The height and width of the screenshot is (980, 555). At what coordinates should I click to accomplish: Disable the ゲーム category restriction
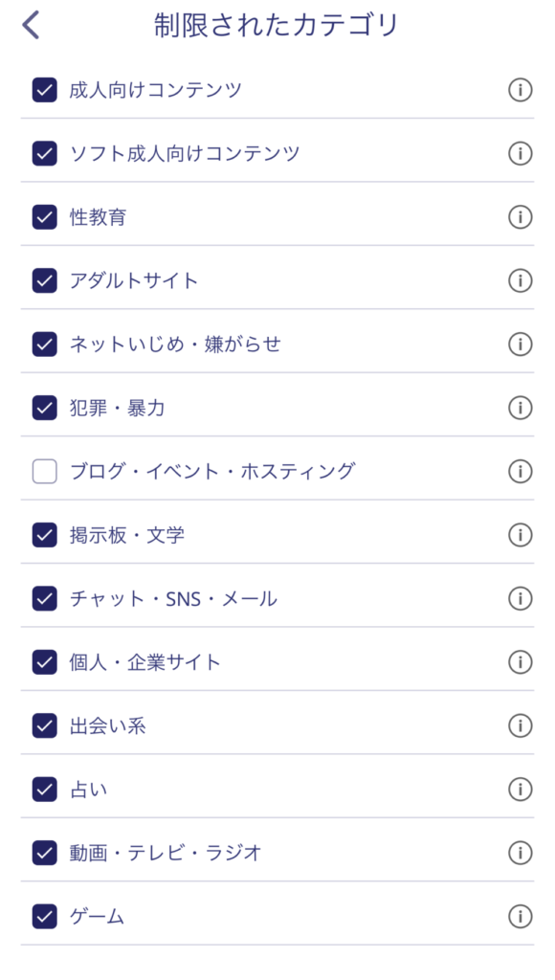(43, 916)
